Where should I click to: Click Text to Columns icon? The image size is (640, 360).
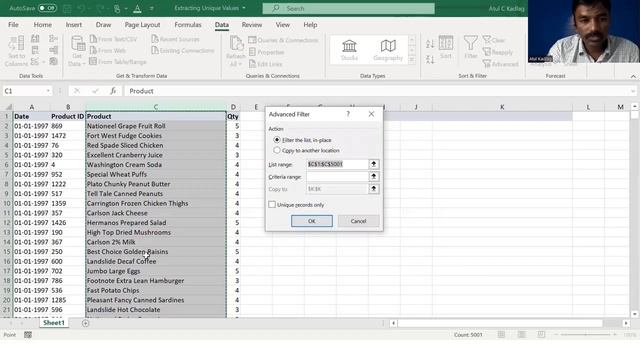(x=16, y=51)
